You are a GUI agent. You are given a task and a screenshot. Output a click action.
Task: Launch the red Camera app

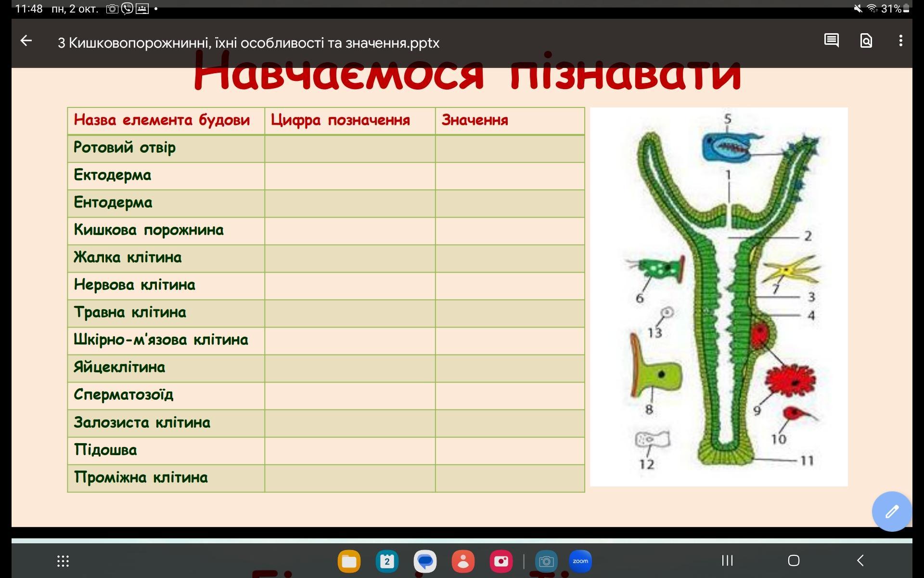pyautogui.click(x=501, y=561)
